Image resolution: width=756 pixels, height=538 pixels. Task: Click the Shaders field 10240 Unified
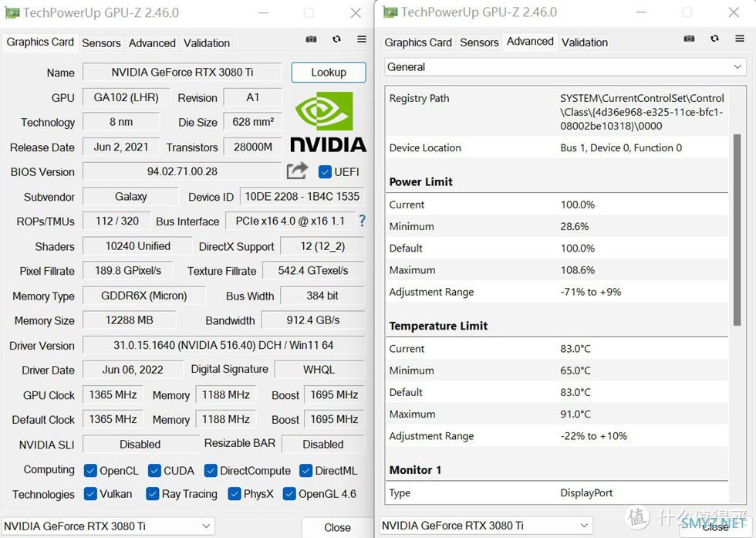tap(137, 246)
